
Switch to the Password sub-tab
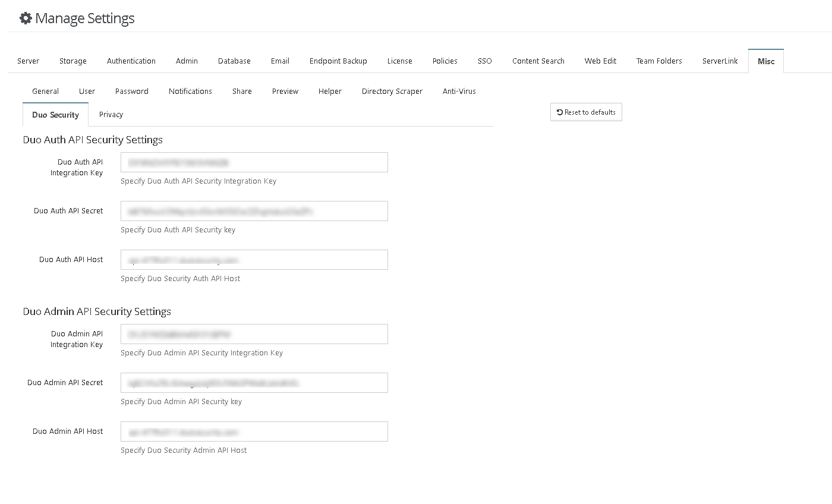(x=132, y=92)
